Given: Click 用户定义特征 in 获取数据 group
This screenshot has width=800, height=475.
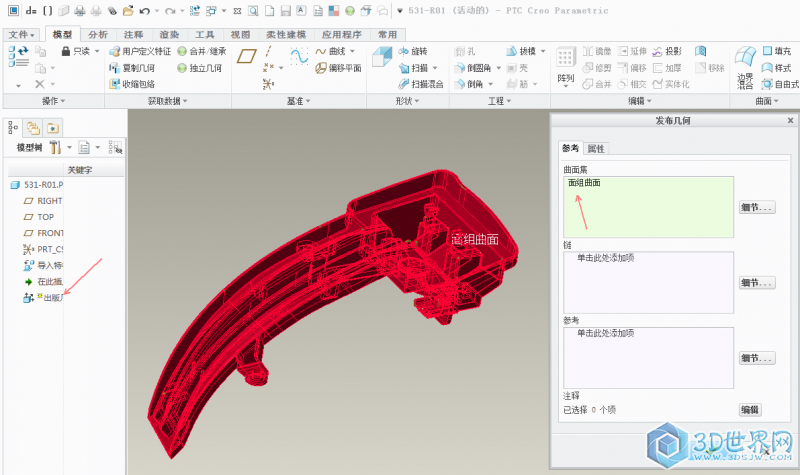Looking at the screenshot, I should [140, 52].
